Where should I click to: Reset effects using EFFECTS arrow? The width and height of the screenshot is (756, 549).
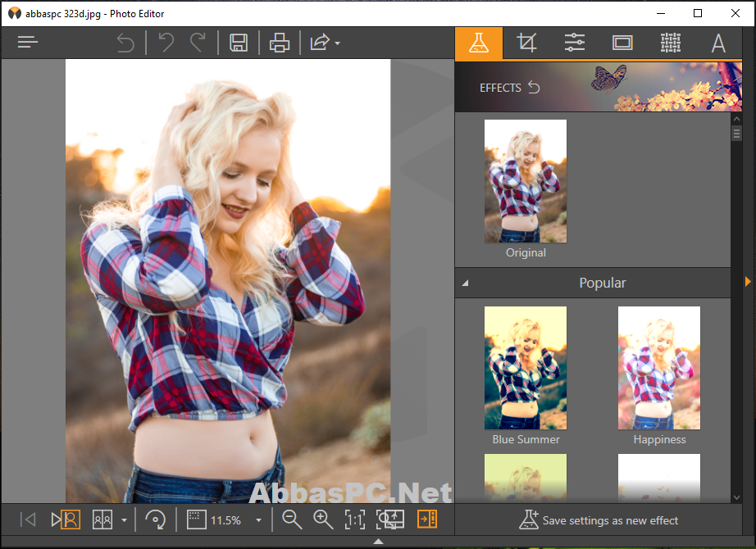coord(534,87)
